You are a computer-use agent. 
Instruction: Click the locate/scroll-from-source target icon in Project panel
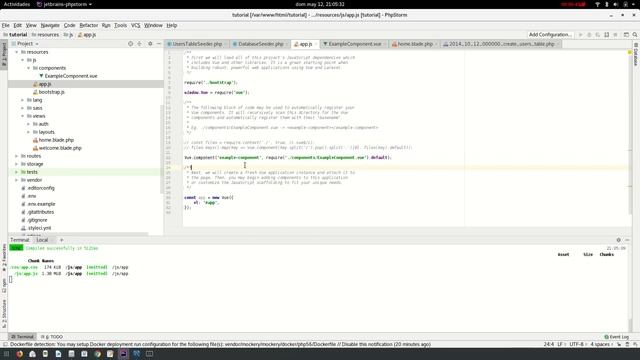130,44
